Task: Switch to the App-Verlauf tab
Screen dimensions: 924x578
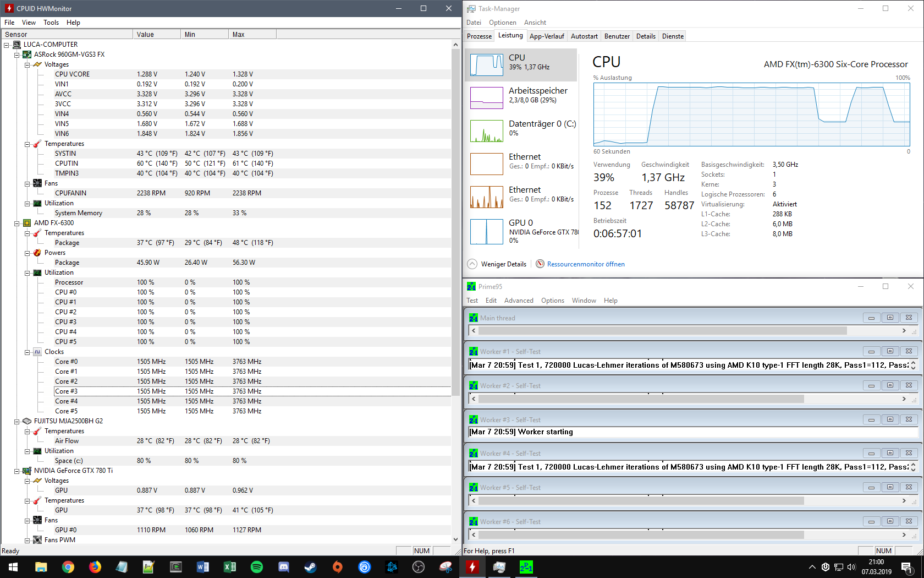Action: point(547,36)
